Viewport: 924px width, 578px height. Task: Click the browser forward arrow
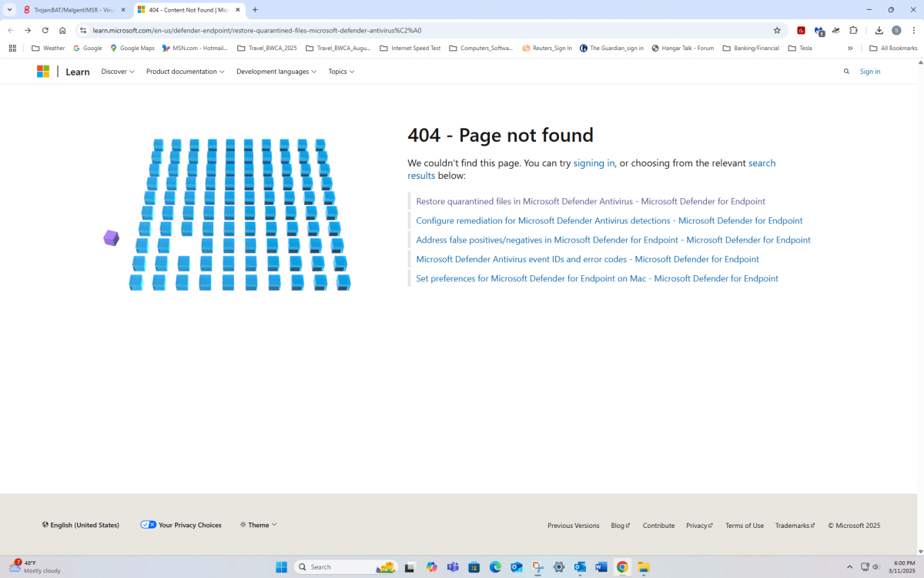pyautogui.click(x=28, y=30)
